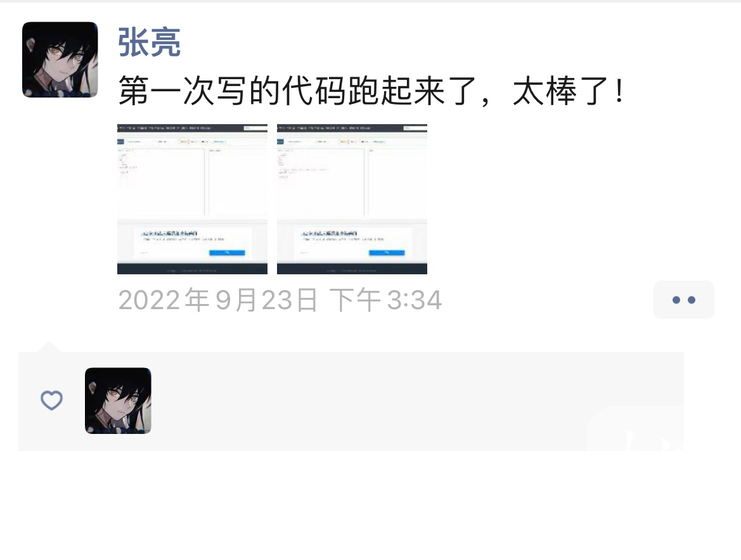The height and width of the screenshot is (560, 741).
Task: View the second code screenshot thumbnail
Action: click(x=352, y=200)
